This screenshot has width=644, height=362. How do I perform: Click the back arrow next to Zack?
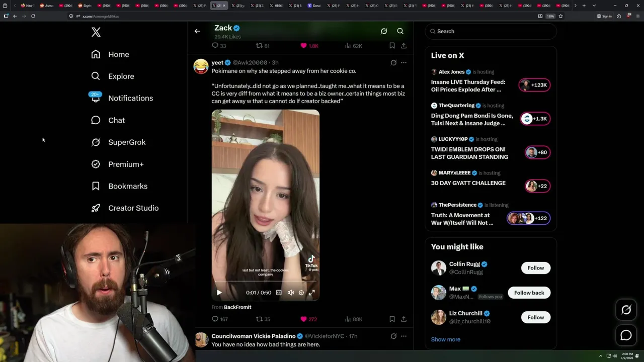pos(197,31)
